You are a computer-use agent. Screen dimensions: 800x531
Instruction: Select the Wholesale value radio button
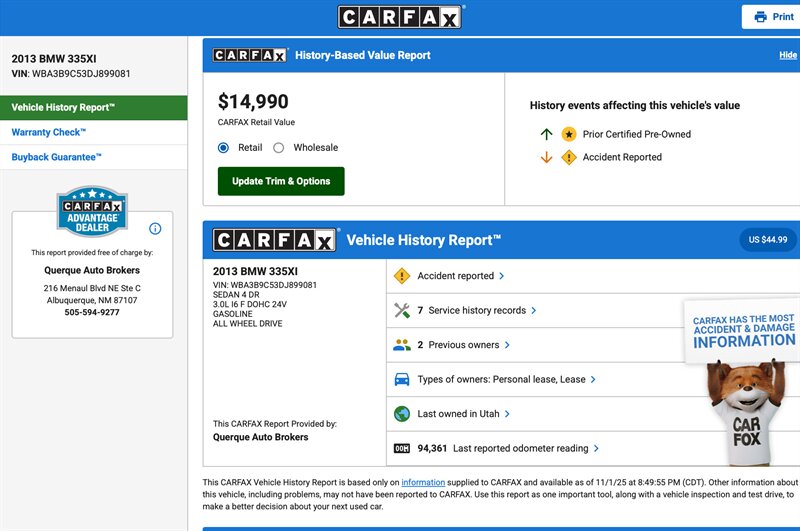click(279, 148)
